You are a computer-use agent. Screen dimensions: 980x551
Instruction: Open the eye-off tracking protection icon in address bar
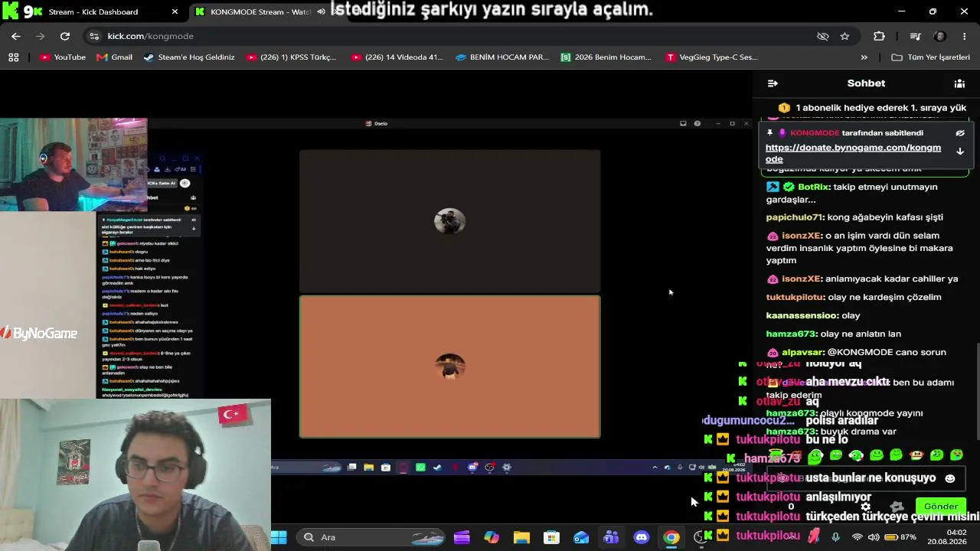[823, 36]
